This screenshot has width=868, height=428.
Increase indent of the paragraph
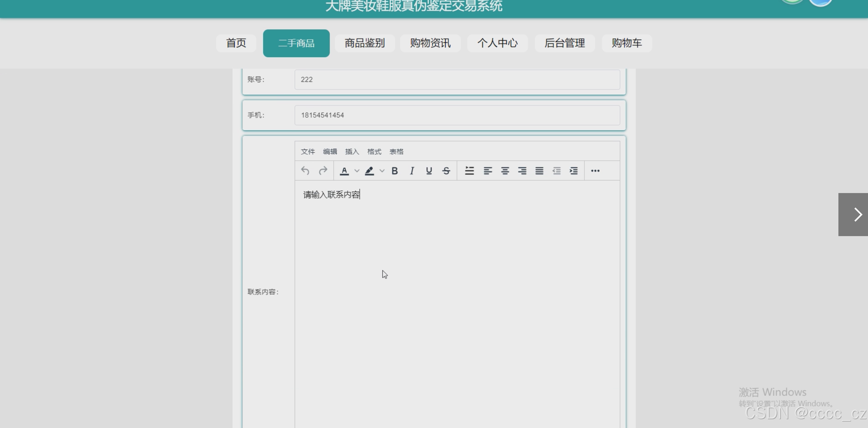point(574,171)
